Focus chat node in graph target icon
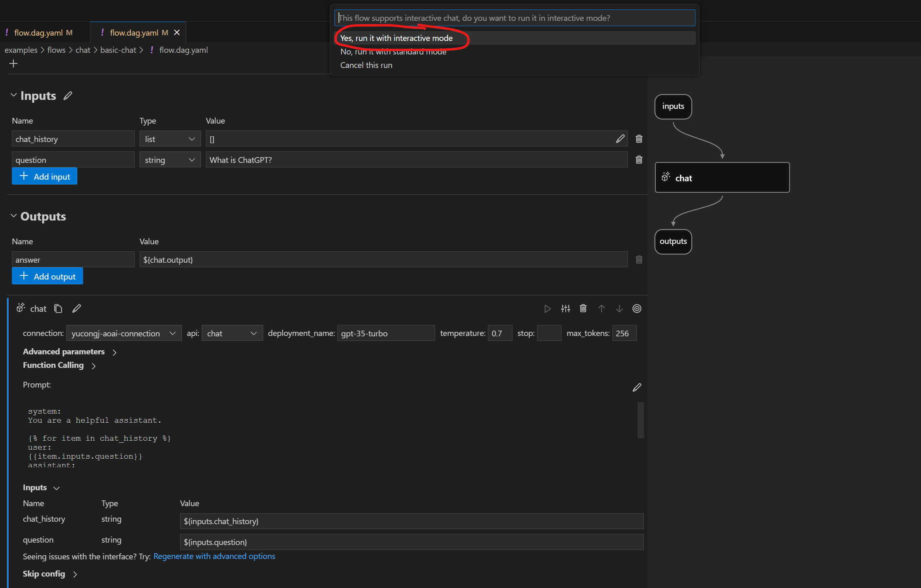 coord(637,309)
